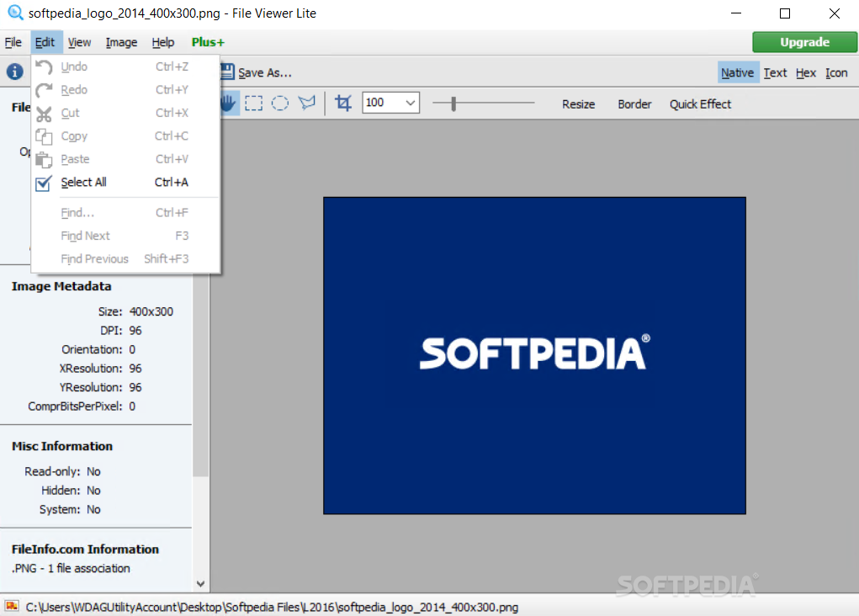Click the scissors Cut icon
This screenshot has height=616, width=859.
(44, 114)
